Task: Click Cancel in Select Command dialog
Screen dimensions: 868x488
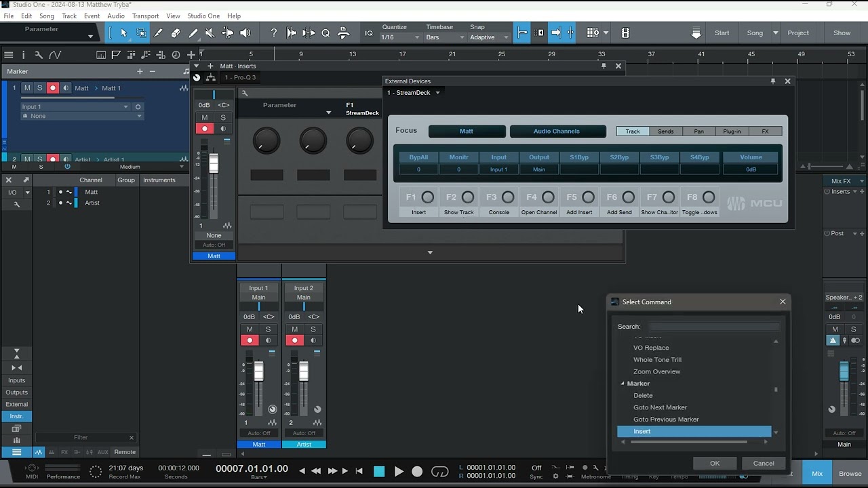Action: point(764,464)
